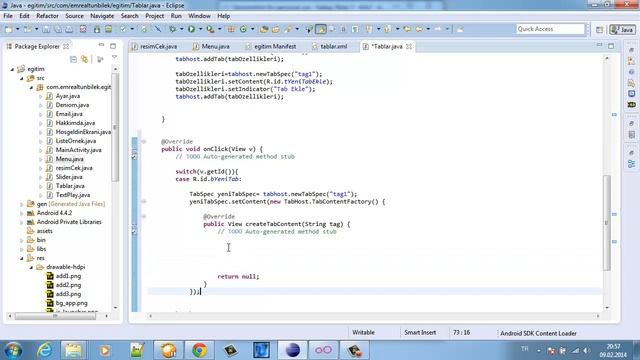Minimize the Package Explorer panel
The height and width of the screenshot is (360, 640).
(101, 45)
